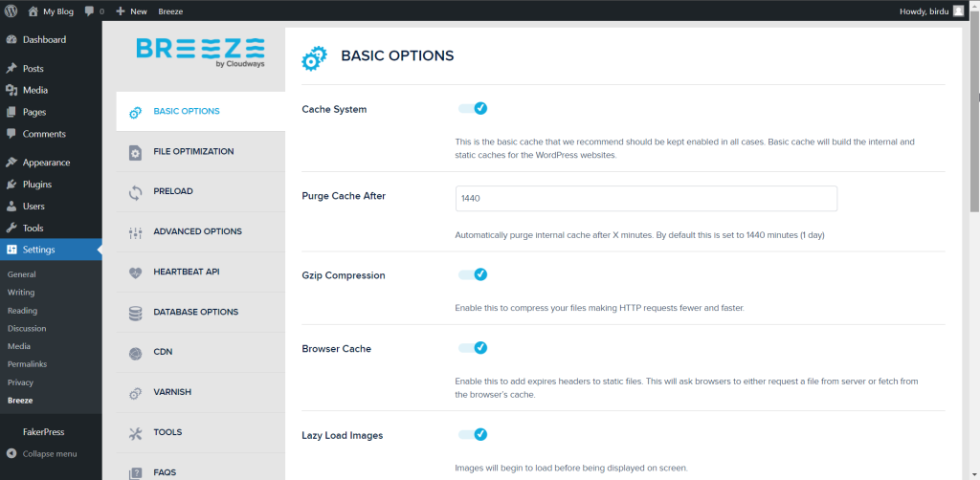Open the File Optimization tab
The height and width of the screenshot is (480, 980).
[x=201, y=152]
